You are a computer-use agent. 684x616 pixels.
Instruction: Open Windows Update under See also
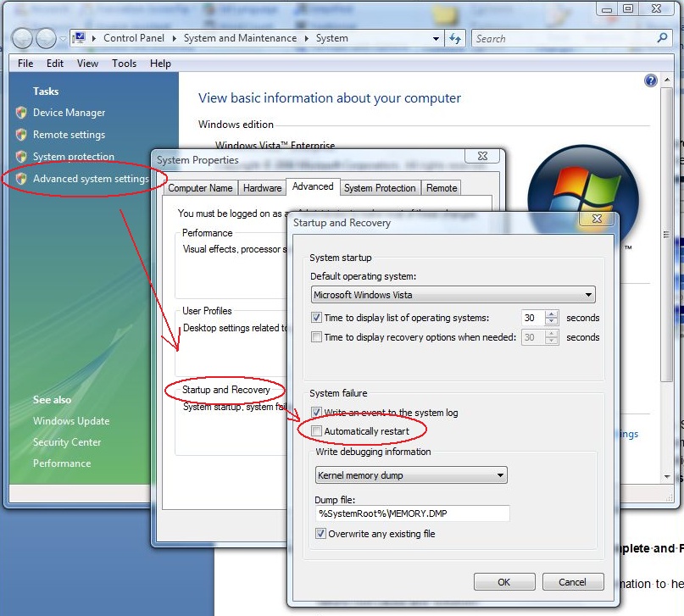[x=71, y=421]
